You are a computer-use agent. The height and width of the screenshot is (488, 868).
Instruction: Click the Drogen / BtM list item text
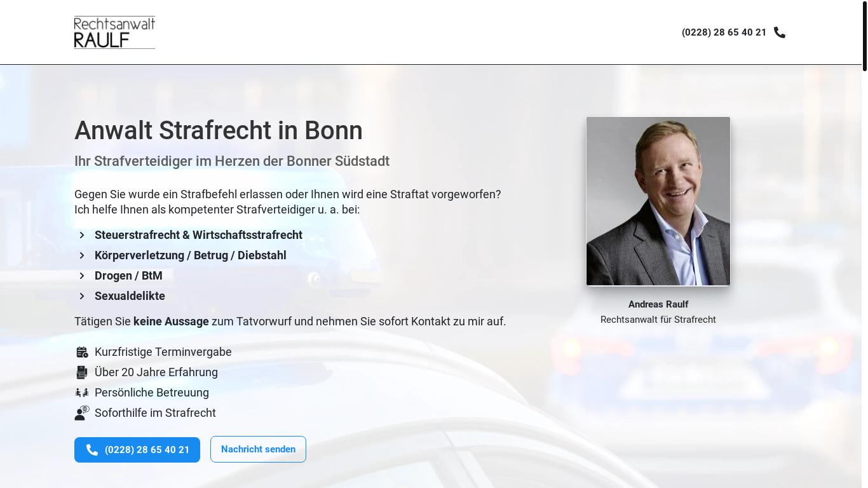(128, 276)
